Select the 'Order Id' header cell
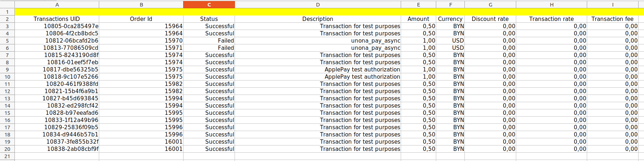The height and width of the screenshot is (161, 644). pyautogui.click(x=141, y=19)
